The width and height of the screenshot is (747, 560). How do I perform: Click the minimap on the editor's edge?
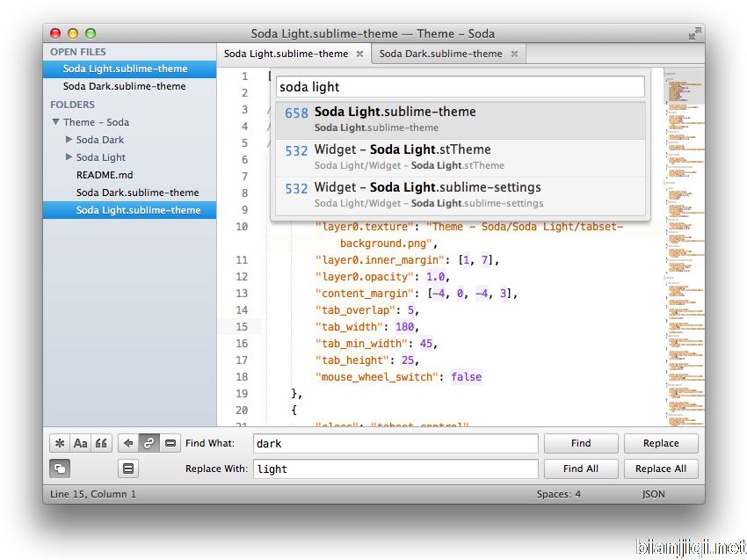pos(684,247)
